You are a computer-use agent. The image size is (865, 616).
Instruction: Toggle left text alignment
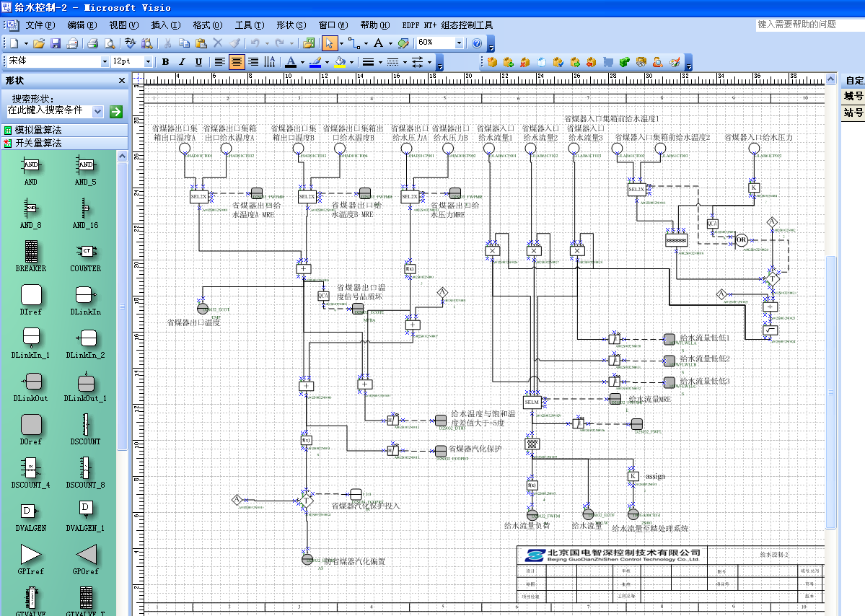[219, 62]
